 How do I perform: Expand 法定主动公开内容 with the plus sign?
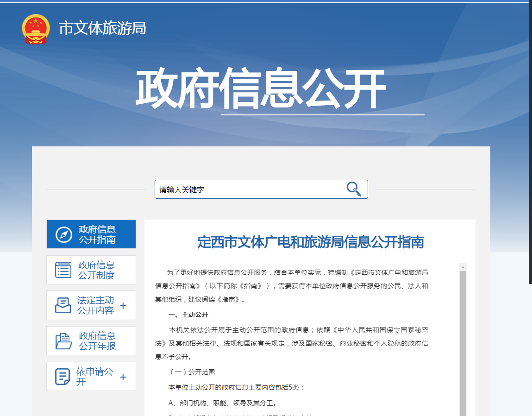coord(123,306)
